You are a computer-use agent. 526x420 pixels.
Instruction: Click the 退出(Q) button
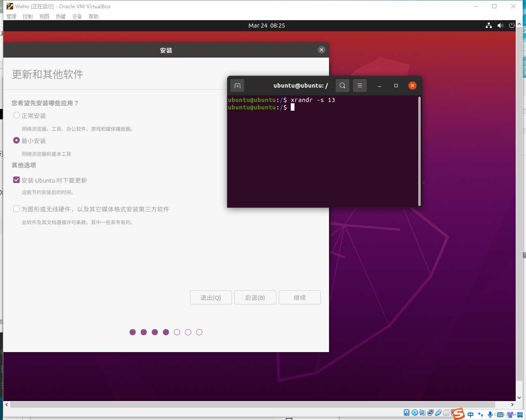[211, 297]
